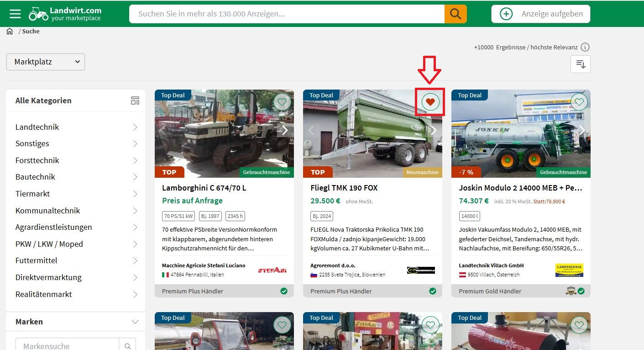Click the magnifier icon in the Markensuche field
Viewport: 644px width, 350px height.
tap(127, 345)
